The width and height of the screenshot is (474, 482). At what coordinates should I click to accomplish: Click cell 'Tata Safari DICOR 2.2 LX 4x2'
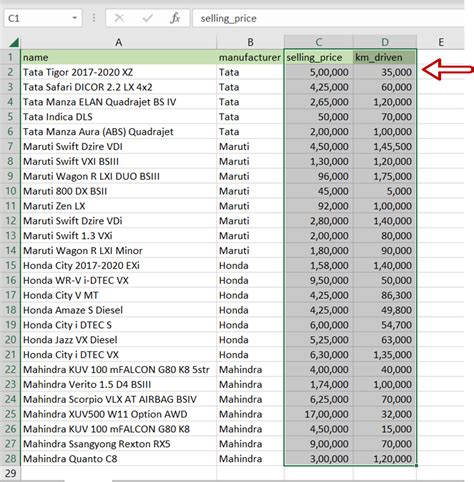pos(119,87)
